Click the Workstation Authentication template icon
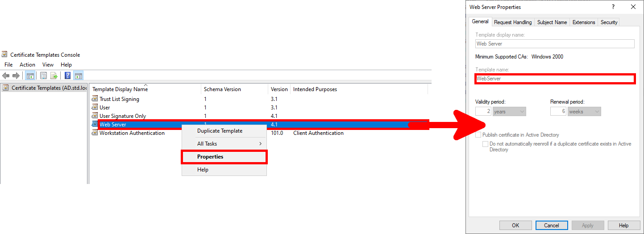 pos(95,133)
